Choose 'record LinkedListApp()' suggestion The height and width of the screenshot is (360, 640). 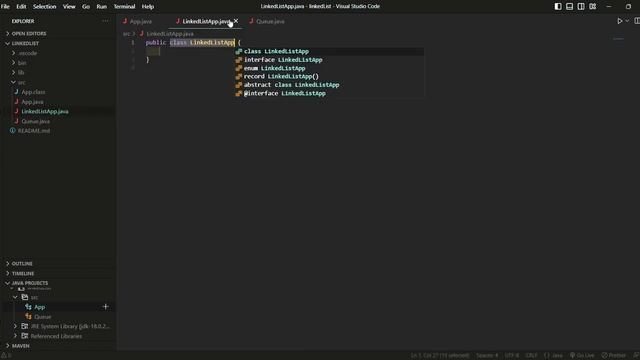[x=329, y=77]
